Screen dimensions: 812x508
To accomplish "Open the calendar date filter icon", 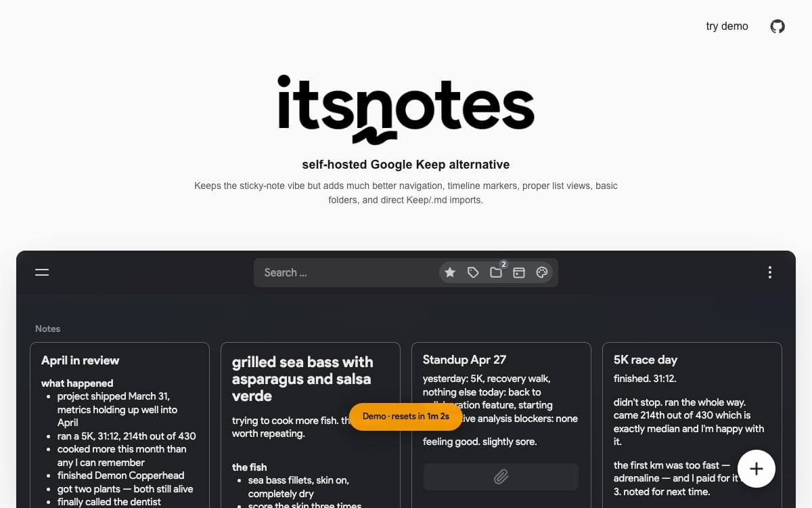I will 519,272.
